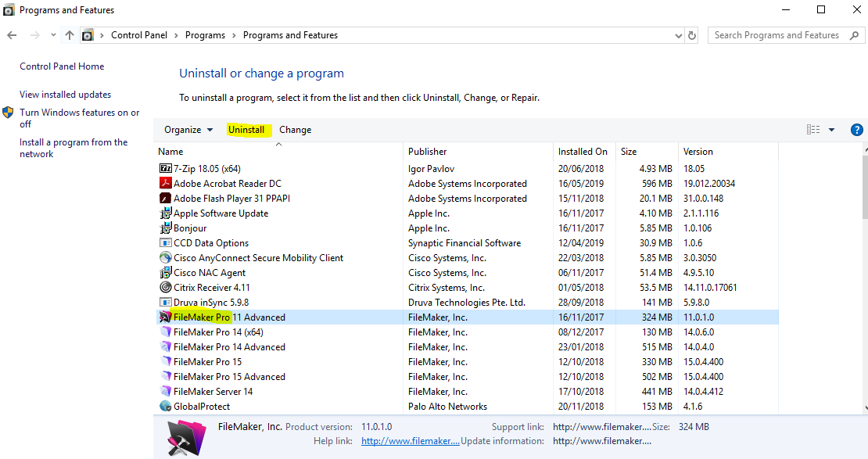Open the Organize dropdown menu
The height and width of the screenshot is (459, 868).
tap(188, 130)
